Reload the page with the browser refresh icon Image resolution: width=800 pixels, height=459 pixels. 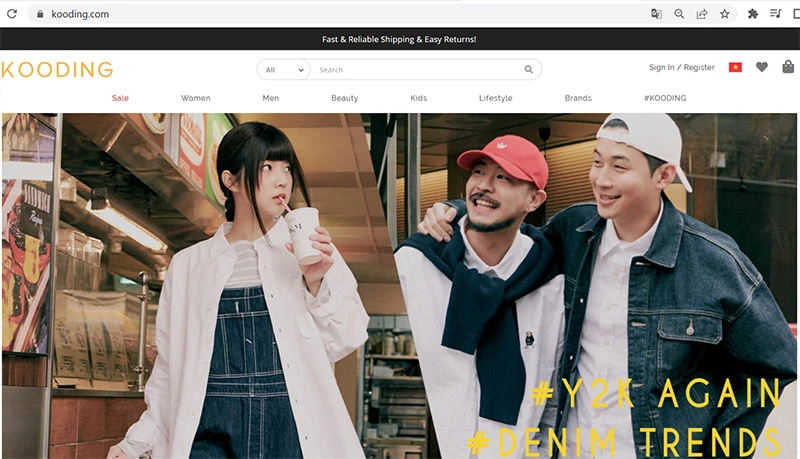[x=12, y=14]
